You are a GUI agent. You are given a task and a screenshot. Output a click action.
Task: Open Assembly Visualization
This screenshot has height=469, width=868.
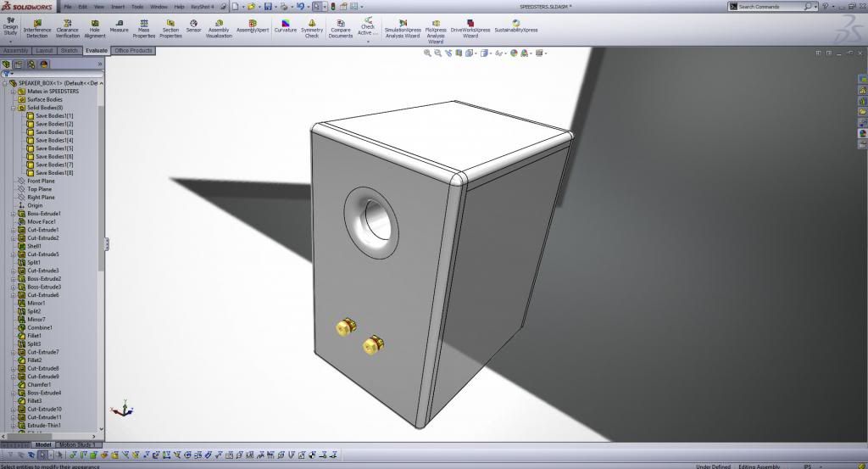pyautogui.click(x=219, y=29)
